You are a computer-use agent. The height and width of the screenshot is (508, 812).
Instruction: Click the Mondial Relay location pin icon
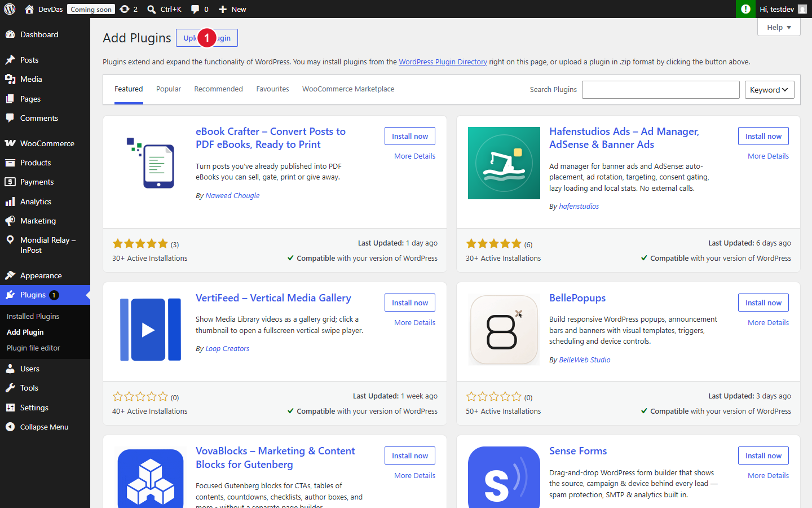tap(10, 240)
